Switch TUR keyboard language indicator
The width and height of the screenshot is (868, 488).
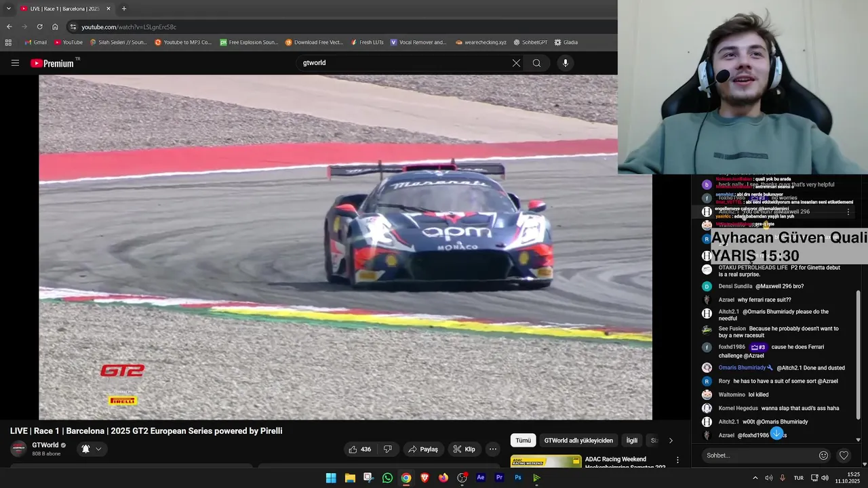click(799, 478)
